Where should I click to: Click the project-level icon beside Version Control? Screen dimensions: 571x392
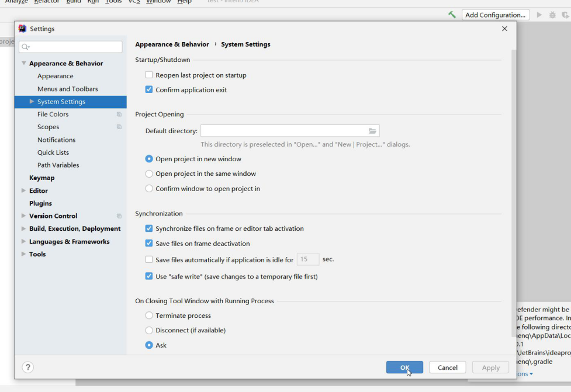pyautogui.click(x=119, y=216)
